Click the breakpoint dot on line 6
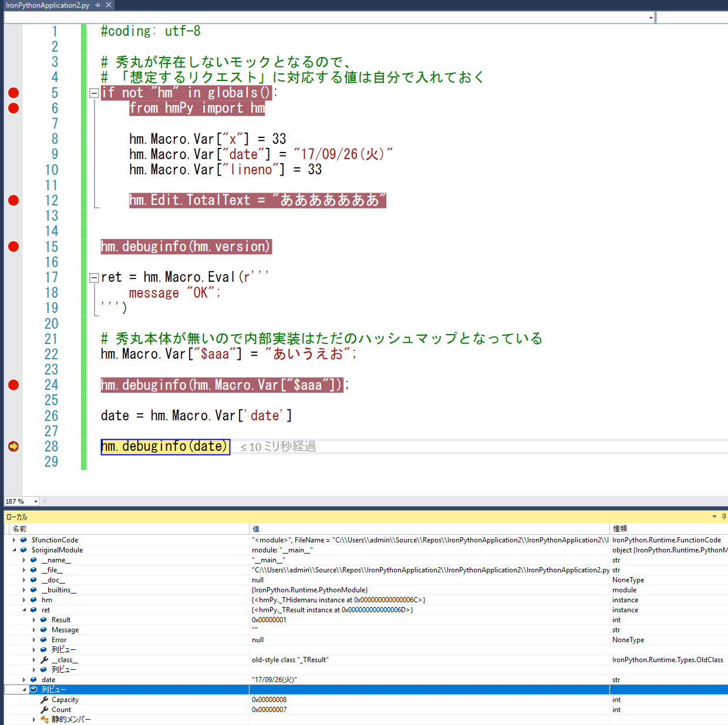The height and width of the screenshot is (725, 728). [x=14, y=108]
